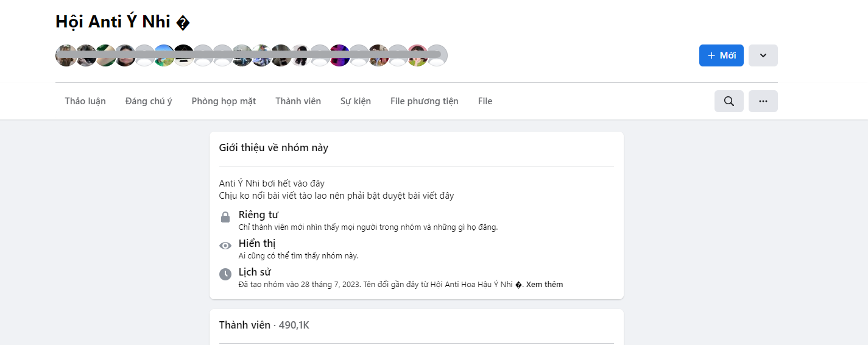Select the File tab
This screenshot has height=345, width=868.
coord(485,101)
